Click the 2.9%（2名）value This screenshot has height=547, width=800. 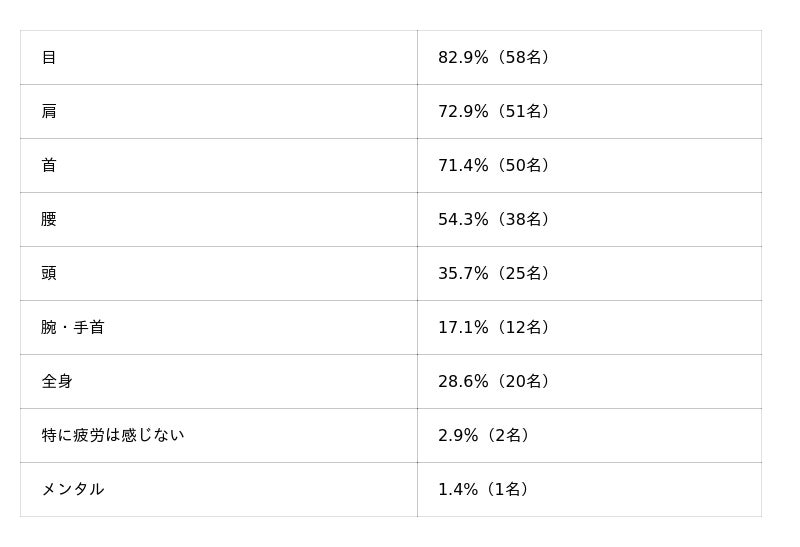coord(484,436)
